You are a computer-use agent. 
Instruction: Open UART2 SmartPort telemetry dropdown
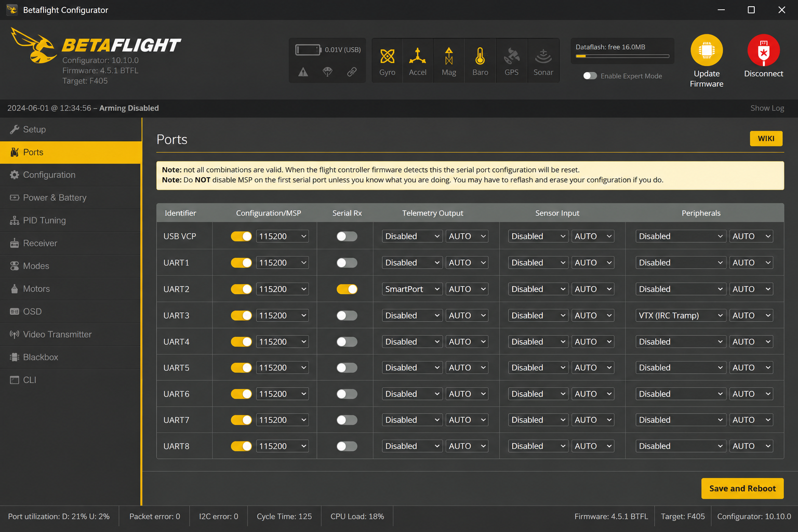[x=413, y=289]
